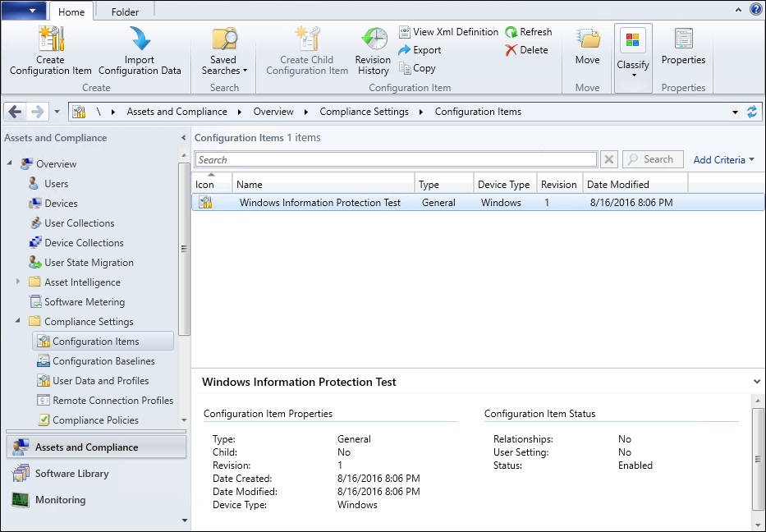Select the Windows Information Protection Test row

click(320, 202)
